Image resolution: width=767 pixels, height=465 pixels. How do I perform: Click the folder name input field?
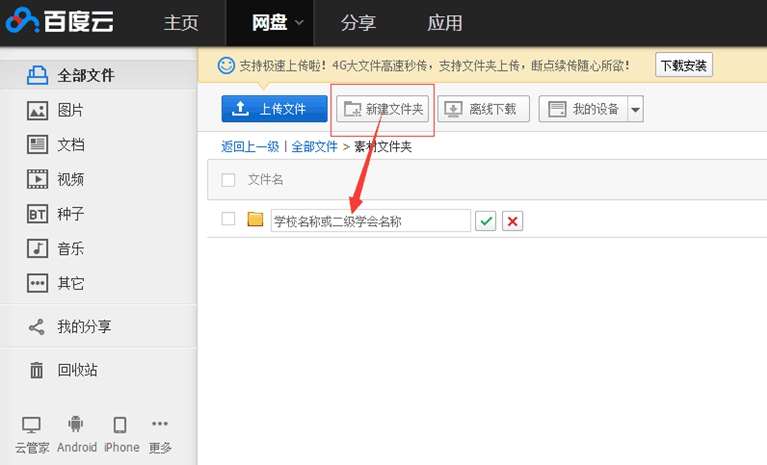click(370, 221)
